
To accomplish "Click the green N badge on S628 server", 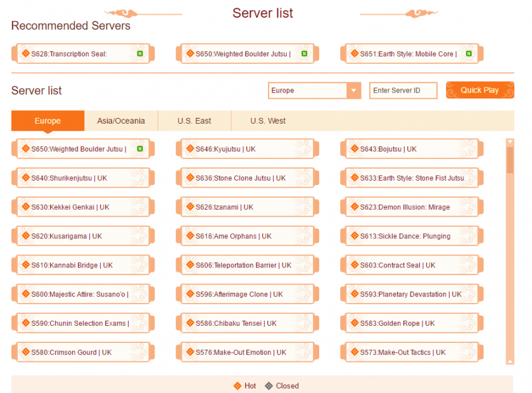I will pos(139,54).
